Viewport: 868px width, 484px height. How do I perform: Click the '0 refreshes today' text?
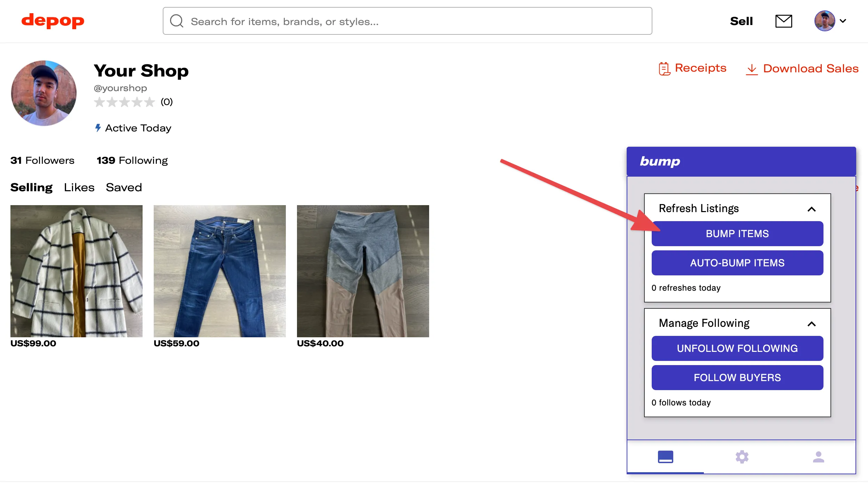tap(686, 288)
